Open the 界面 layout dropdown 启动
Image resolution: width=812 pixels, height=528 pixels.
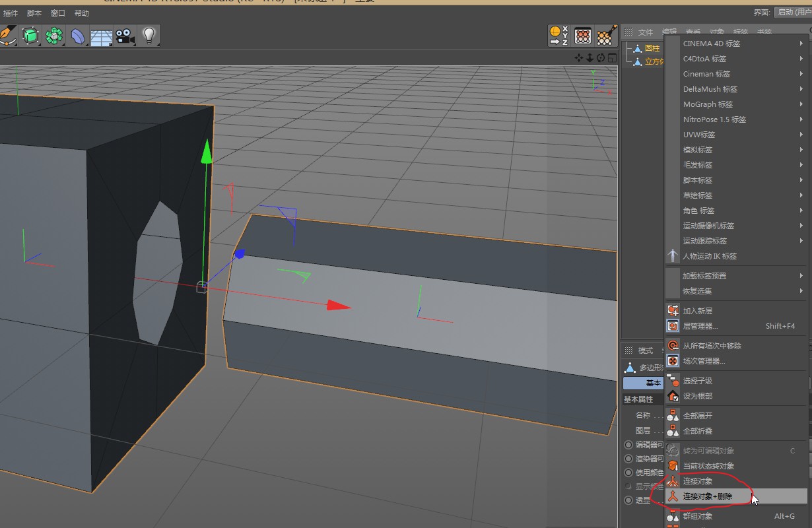coord(792,13)
